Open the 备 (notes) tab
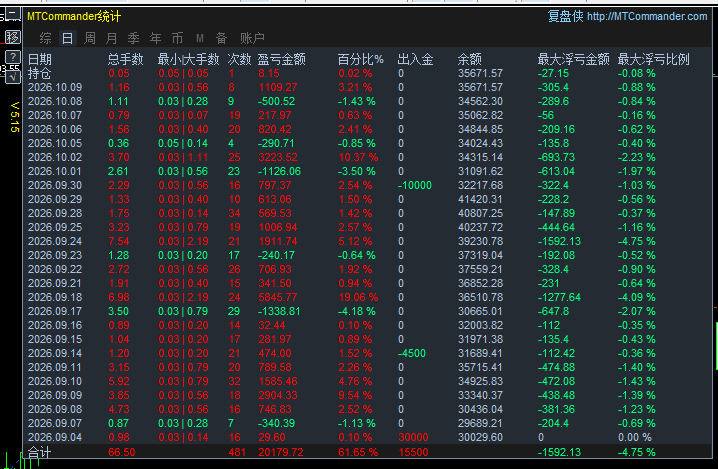The image size is (718, 469). tap(222, 38)
